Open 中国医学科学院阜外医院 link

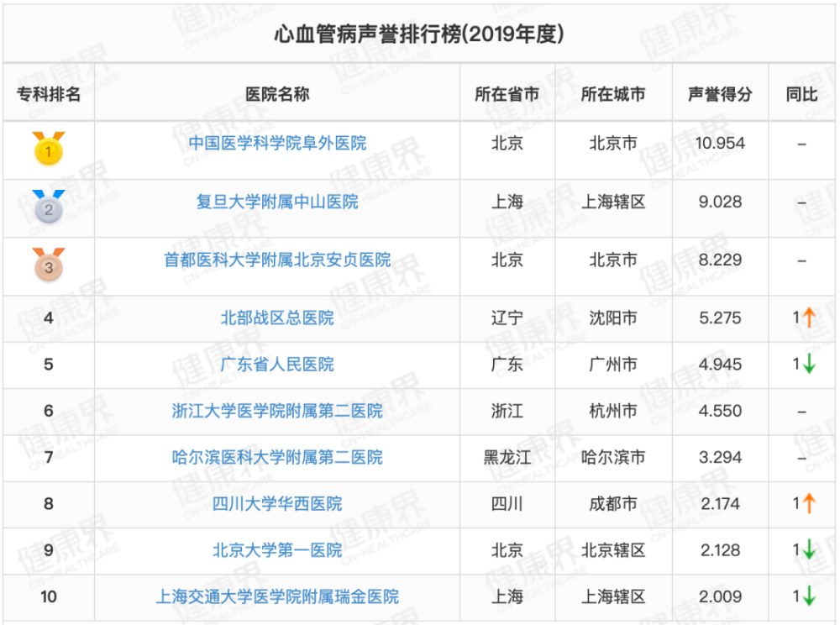(x=277, y=143)
